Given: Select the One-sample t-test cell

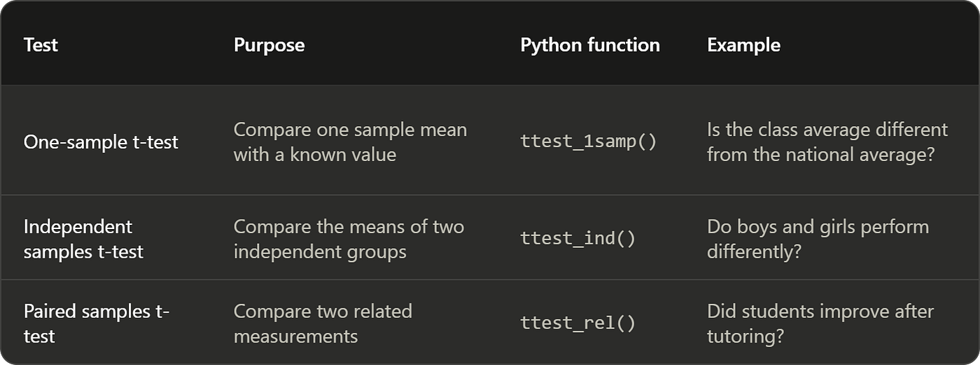Looking at the screenshot, I should pyautogui.click(x=101, y=142).
